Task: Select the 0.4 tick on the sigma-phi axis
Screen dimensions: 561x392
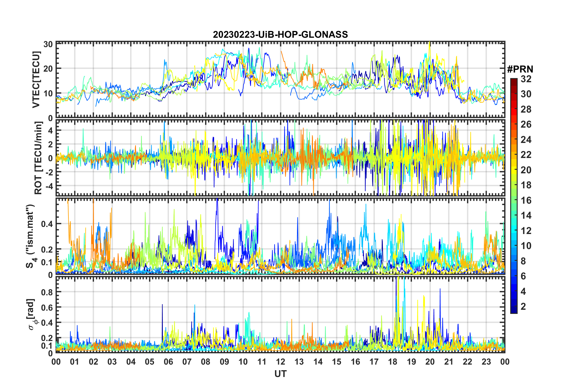Action: coord(47,323)
